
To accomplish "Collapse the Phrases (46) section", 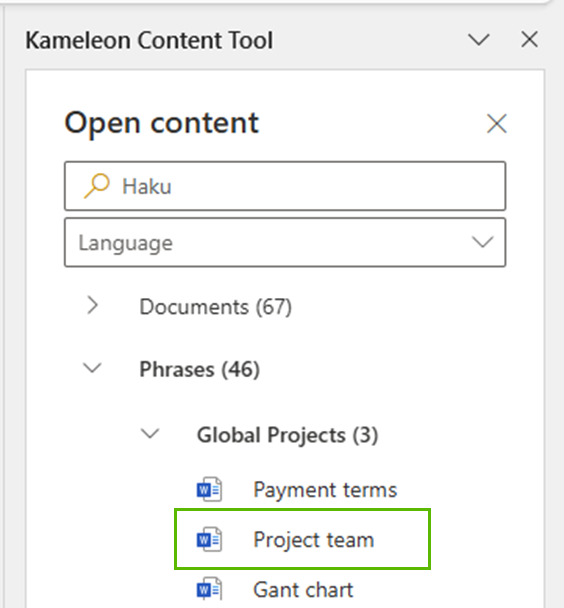I will 92,368.
